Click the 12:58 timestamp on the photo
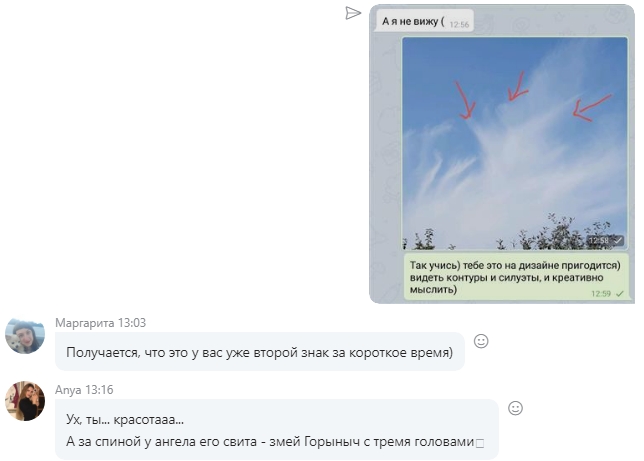Screen dimensions: 644x461 pos(600,240)
